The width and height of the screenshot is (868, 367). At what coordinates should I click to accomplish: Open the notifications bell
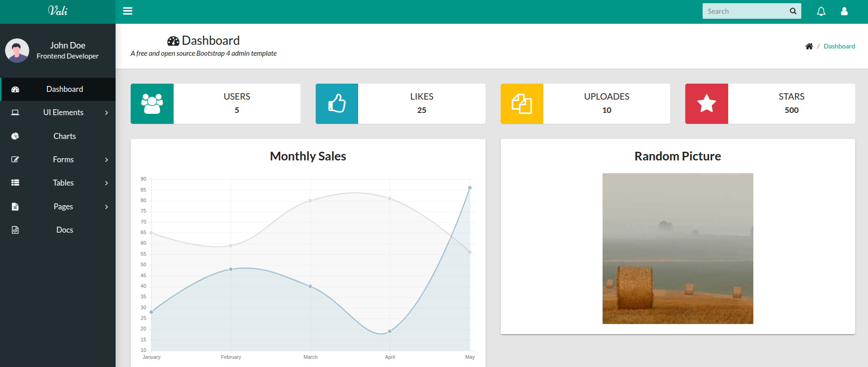821,11
